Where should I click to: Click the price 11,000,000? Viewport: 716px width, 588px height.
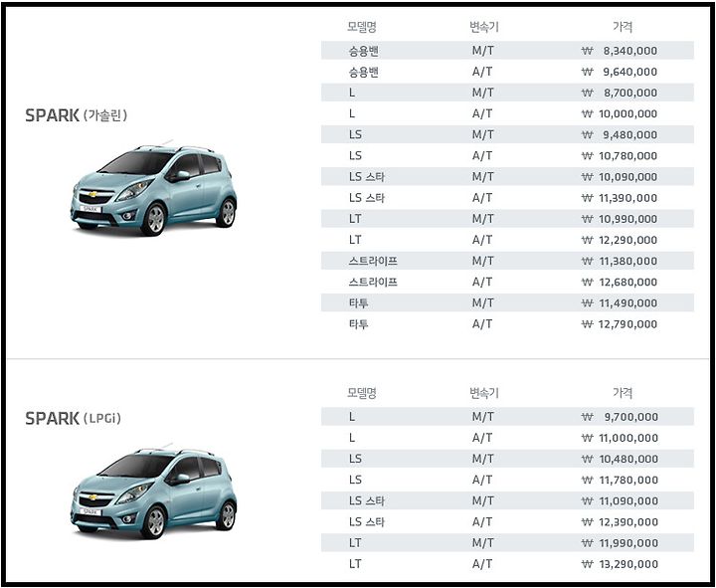[628, 438]
